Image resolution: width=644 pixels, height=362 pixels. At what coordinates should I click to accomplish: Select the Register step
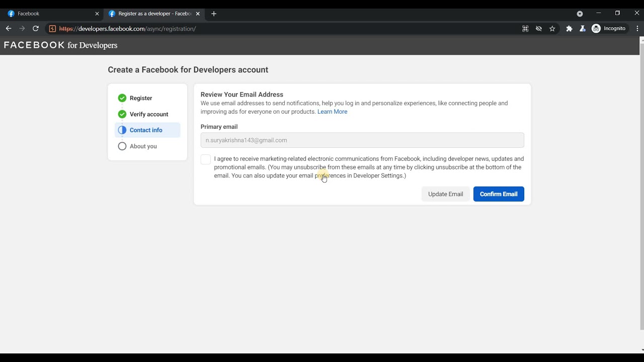tap(147, 98)
